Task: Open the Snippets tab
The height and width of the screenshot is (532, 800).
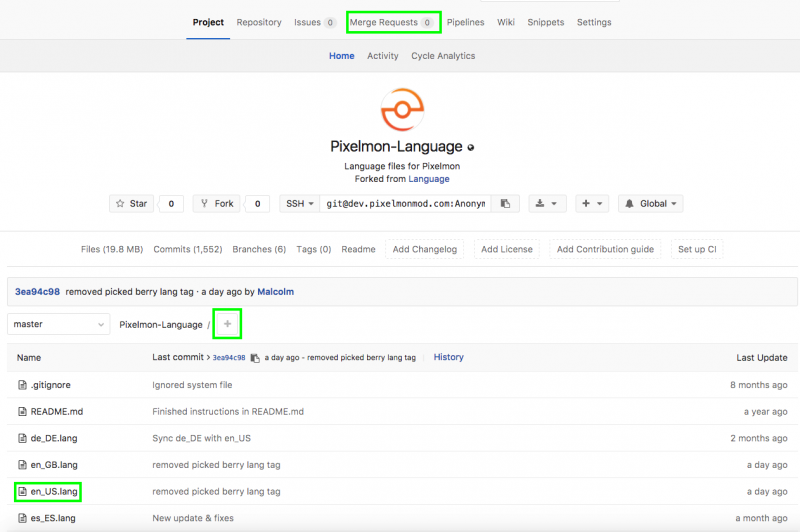Action: 545,22
